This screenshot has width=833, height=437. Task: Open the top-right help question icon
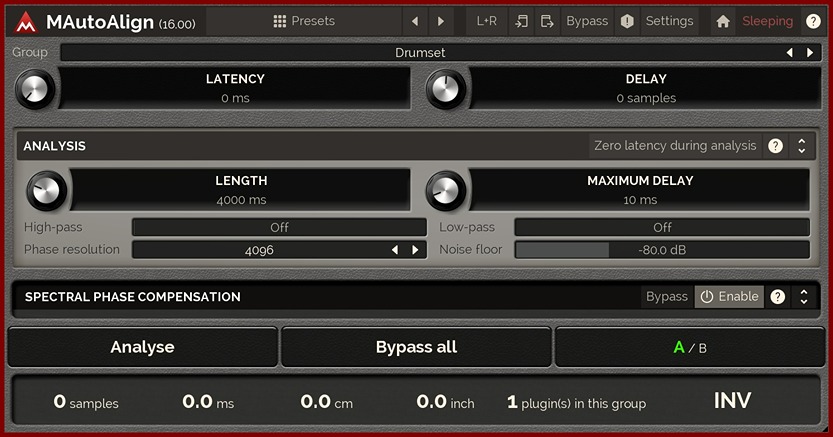click(x=813, y=21)
